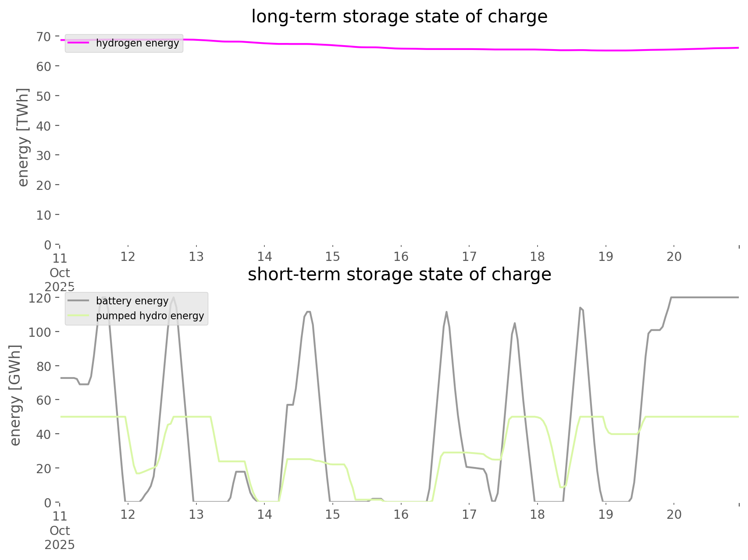Click the long-term storage state of charge title

[x=399, y=17]
